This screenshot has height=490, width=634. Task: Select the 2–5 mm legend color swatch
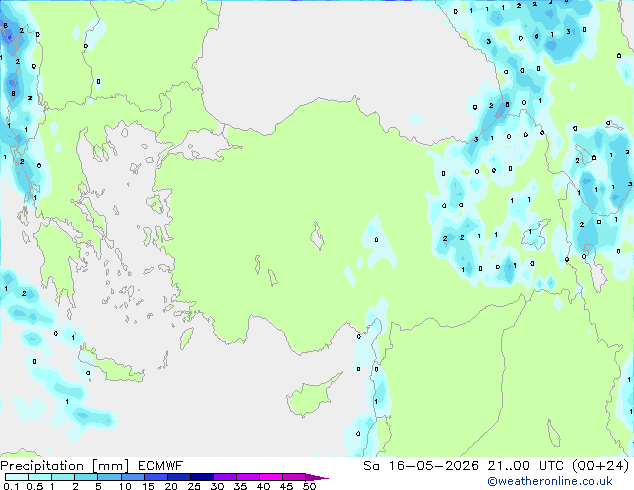pos(86,477)
